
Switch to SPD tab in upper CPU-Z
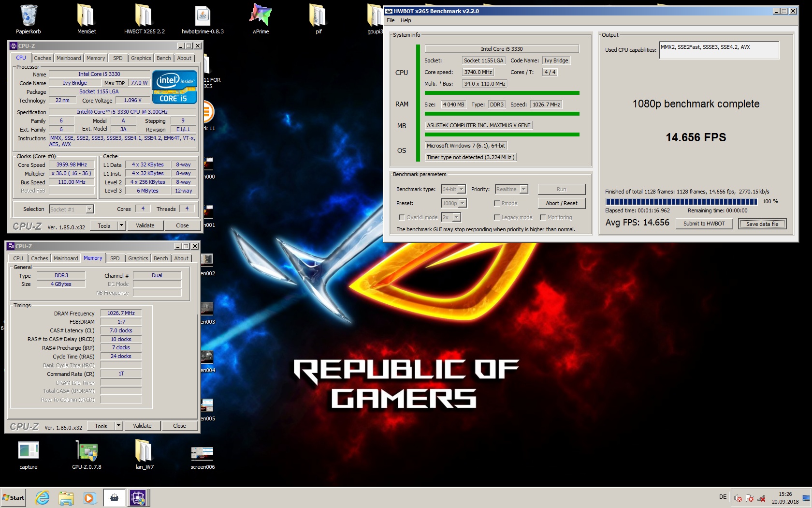[118, 58]
